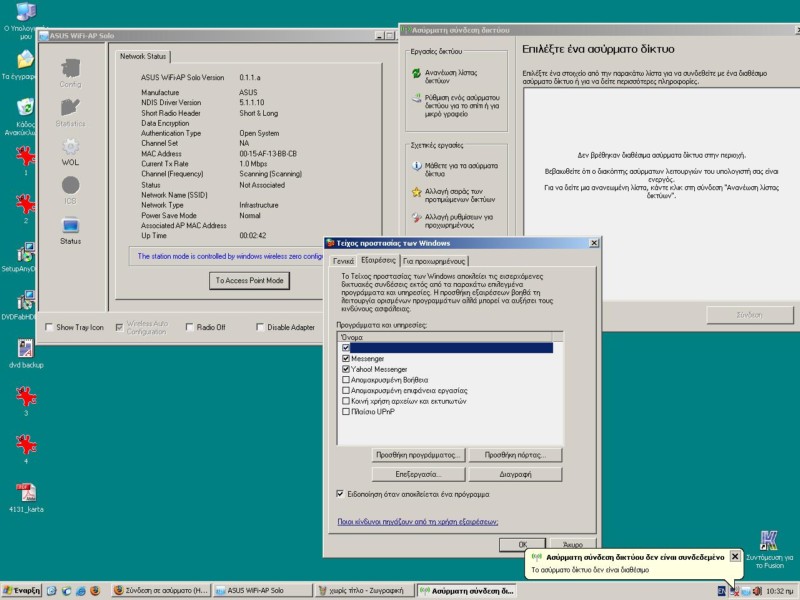Open 'Μάθετε για τα ασύρματα δίκτυα' info item
Image resolution: width=800 pixels, height=600 pixels.
pos(455,169)
